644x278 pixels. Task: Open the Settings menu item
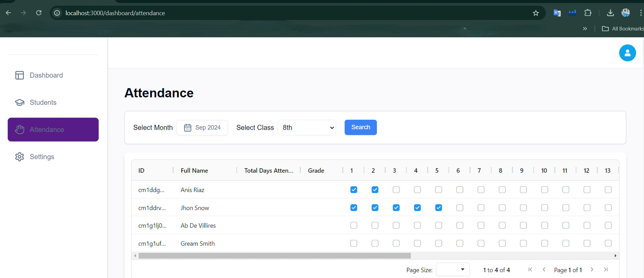53,157
